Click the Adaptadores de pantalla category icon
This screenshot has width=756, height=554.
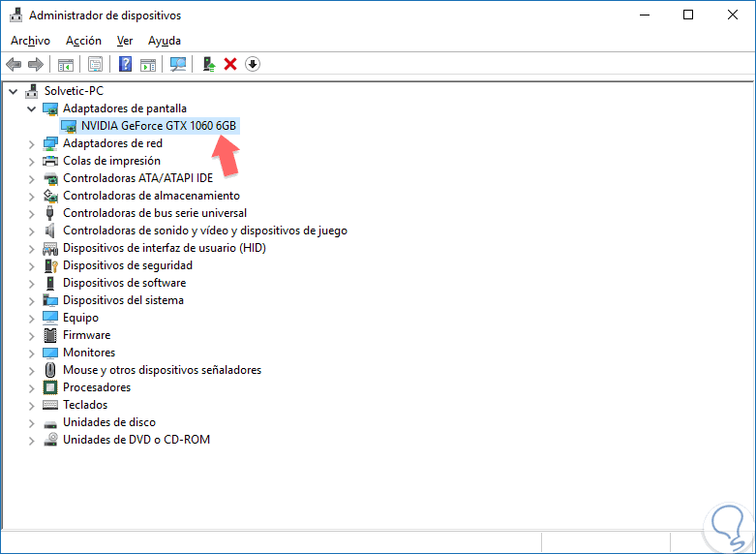[50, 108]
